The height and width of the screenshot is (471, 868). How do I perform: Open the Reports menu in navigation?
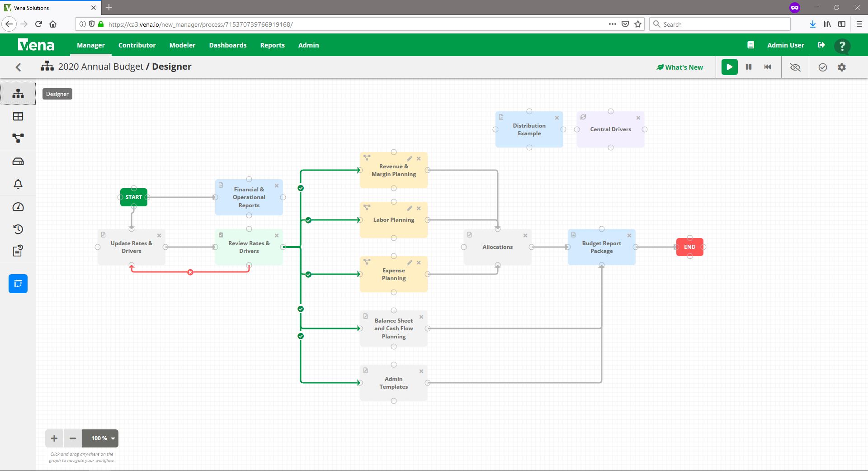272,45
